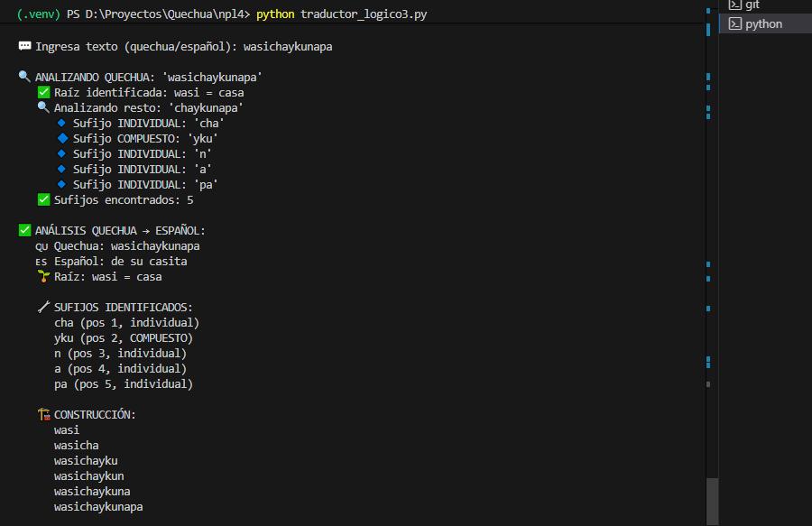Click the last construction line 'wasichaykunapa'

pos(98,507)
